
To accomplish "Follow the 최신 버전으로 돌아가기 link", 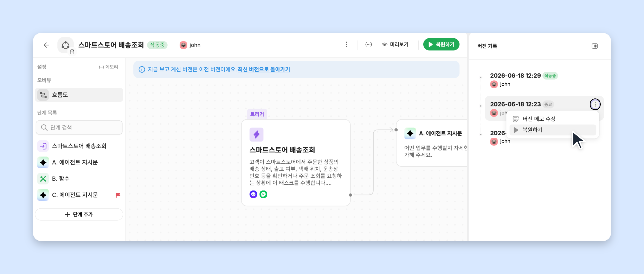I will pyautogui.click(x=264, y=69).
